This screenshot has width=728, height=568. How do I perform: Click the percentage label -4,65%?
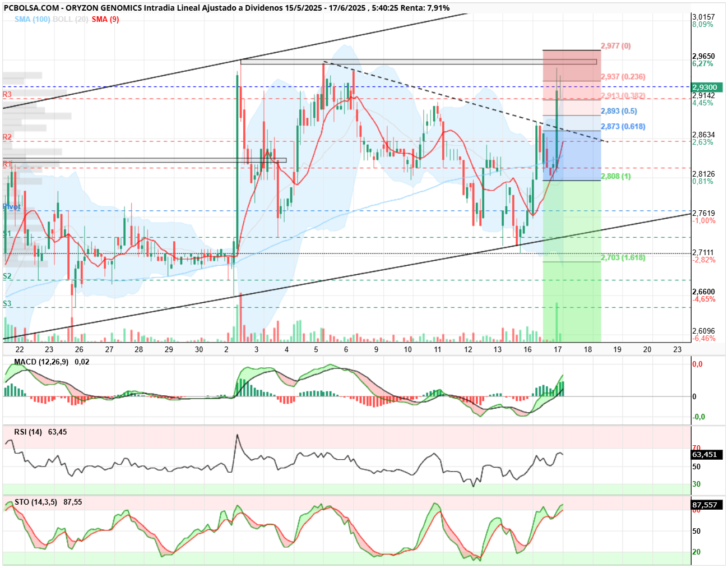[704, 299]
